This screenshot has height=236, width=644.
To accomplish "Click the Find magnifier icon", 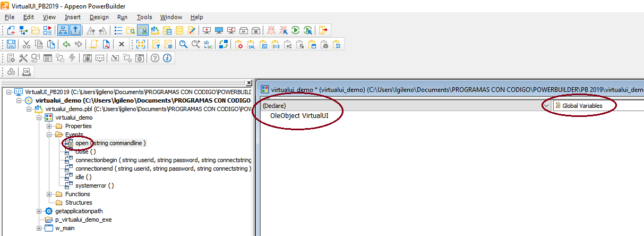I will click(x=183, y=44).
